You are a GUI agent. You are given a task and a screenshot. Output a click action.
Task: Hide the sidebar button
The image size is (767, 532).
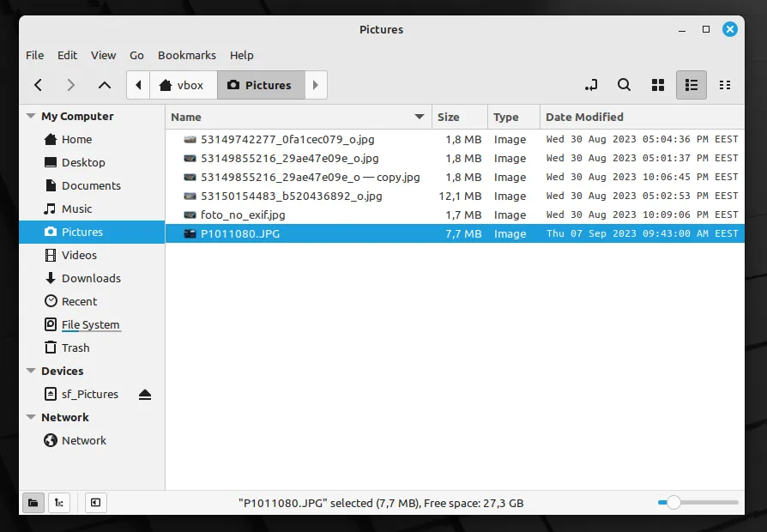[96, 503]
